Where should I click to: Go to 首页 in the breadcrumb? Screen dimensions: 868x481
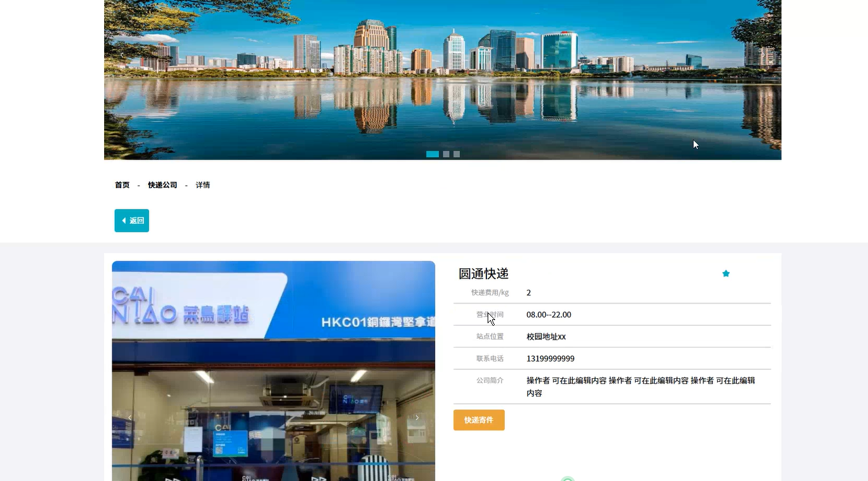[122, 185]
